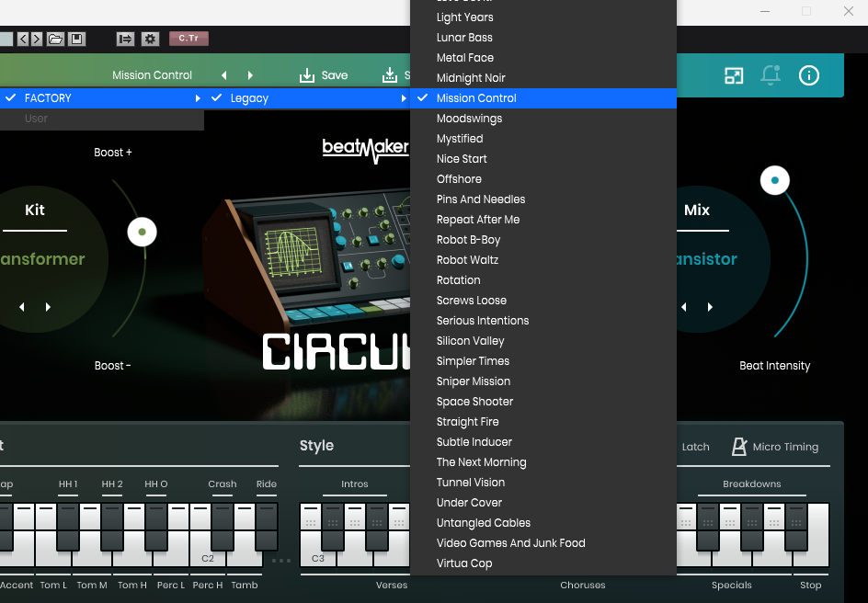Expand the FACTORY submenu

point(102,98)
